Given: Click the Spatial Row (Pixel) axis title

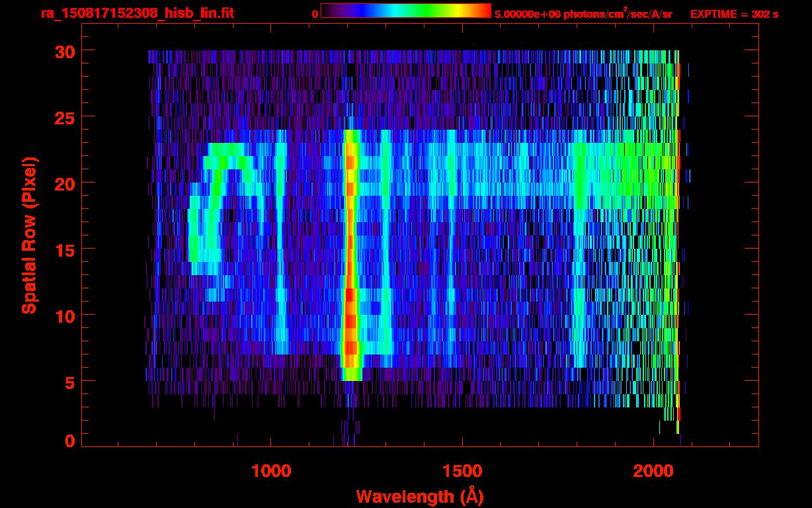Looking at the screenshot, I should 28,235.
